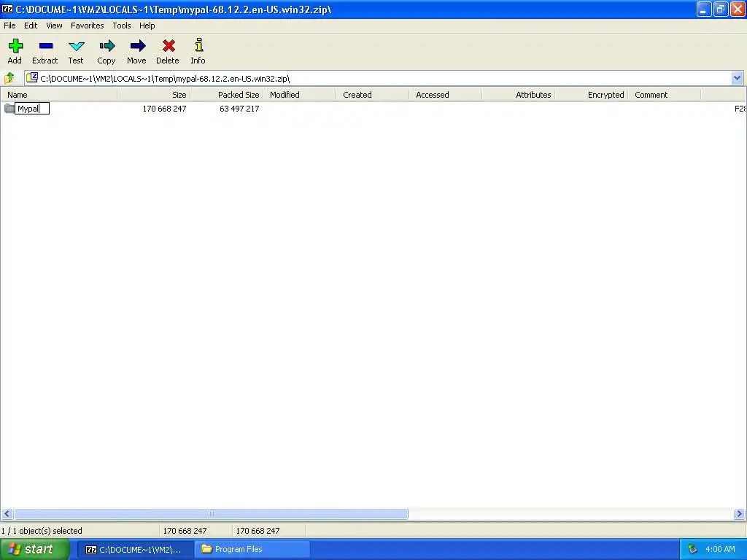Click the red Delete icon

169,46
